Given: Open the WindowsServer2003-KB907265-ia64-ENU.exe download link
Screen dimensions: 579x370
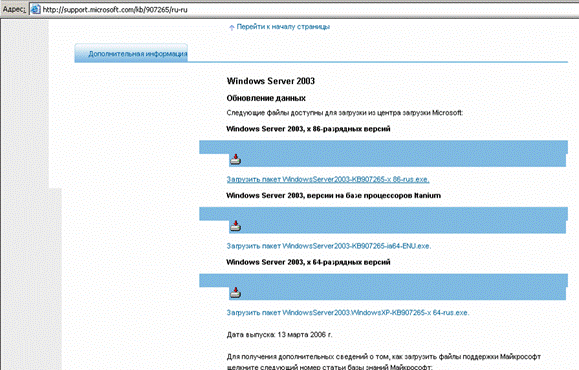Looking at the screenshot, I should click(x=329, y=246).
